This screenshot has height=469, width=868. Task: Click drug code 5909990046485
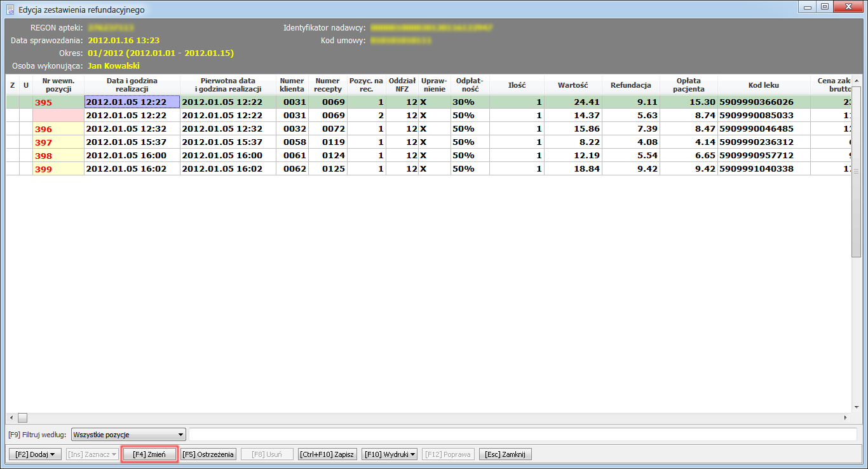764,128
